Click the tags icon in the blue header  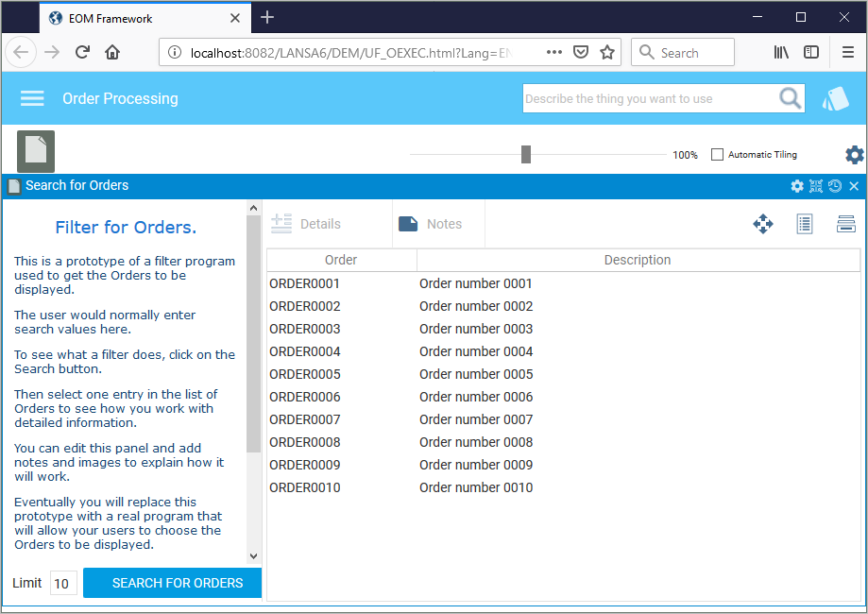(x=835, y=98)
